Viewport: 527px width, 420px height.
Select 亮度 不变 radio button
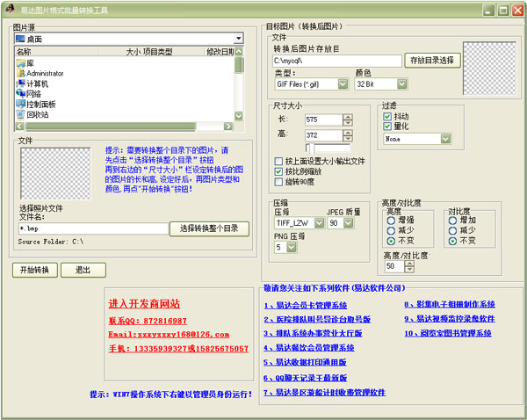click(391, 241)
